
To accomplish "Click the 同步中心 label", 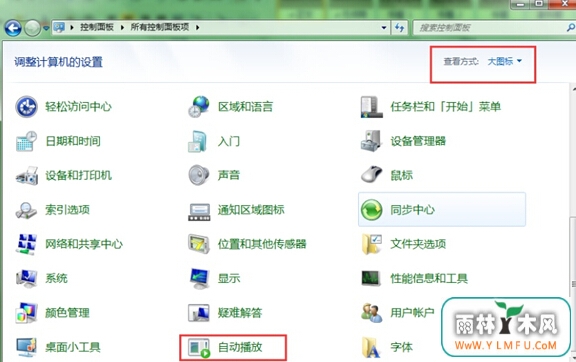I will click(412, 210).
